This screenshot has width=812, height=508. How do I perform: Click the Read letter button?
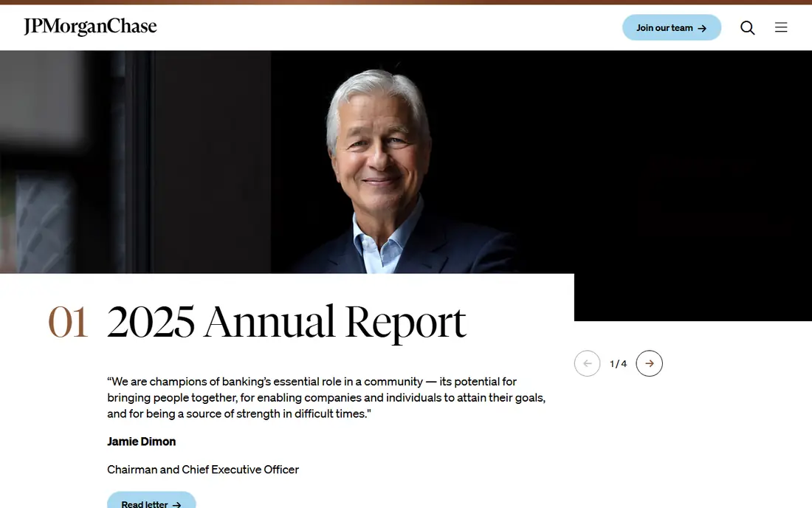click(x=151, y=501)
